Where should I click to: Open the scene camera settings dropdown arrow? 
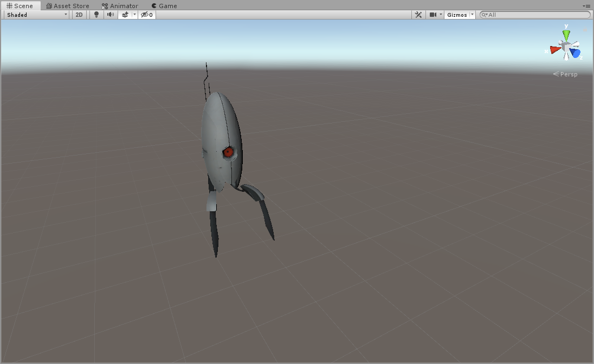441,15
